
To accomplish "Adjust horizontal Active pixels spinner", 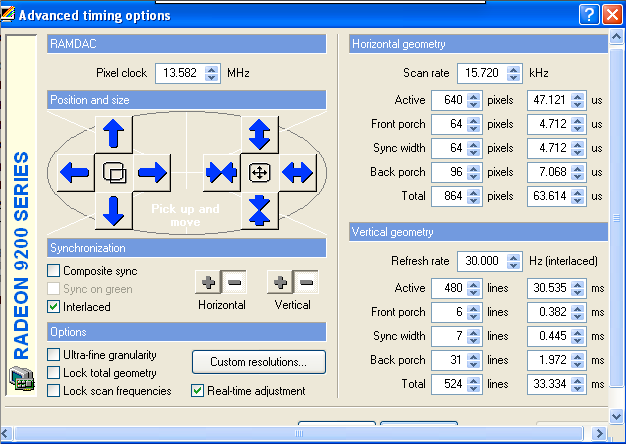I will [473, 100].
